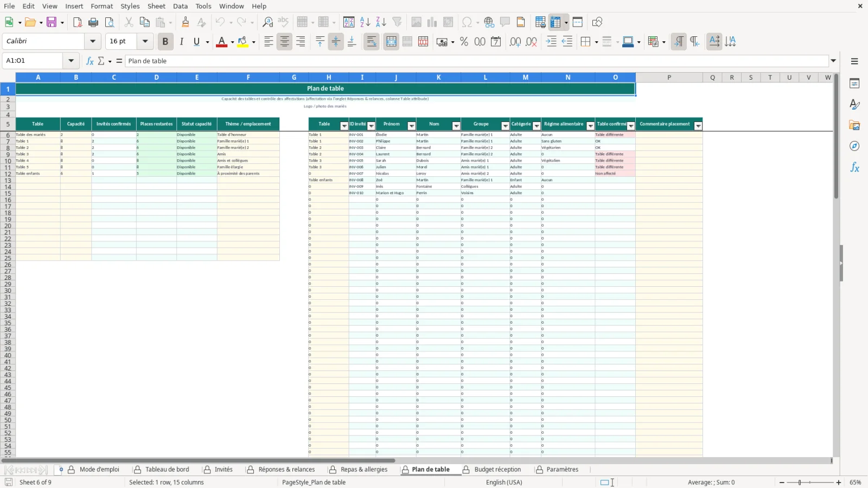Switch to Budget réception sheet tab
Viewport: 868px width, 488px height.
coord(497,470)
